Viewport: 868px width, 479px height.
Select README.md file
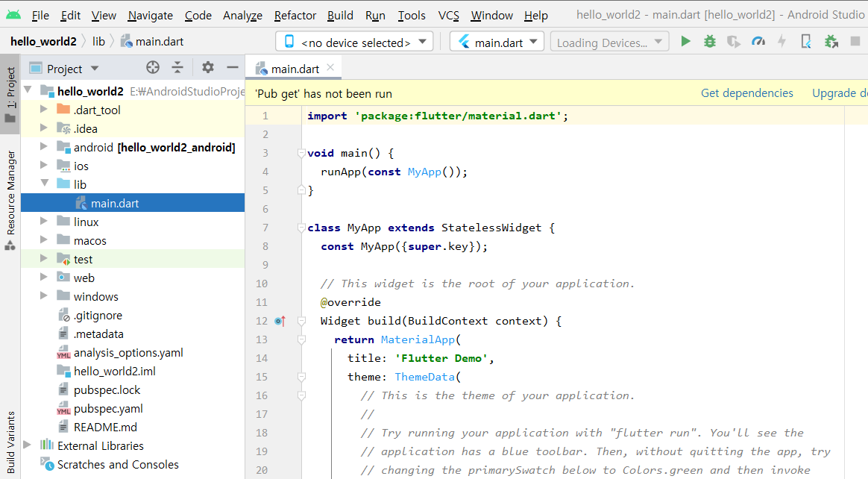(105, 428)
